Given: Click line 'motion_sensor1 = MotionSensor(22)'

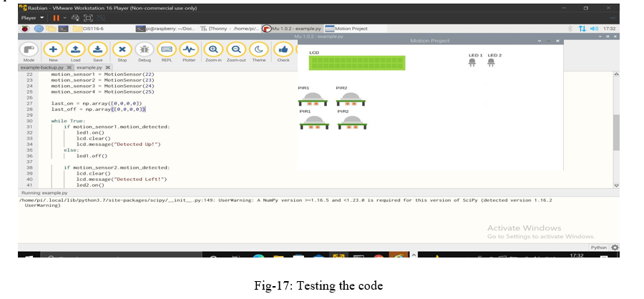Looking at the screenshot, I should coord(102,74).
